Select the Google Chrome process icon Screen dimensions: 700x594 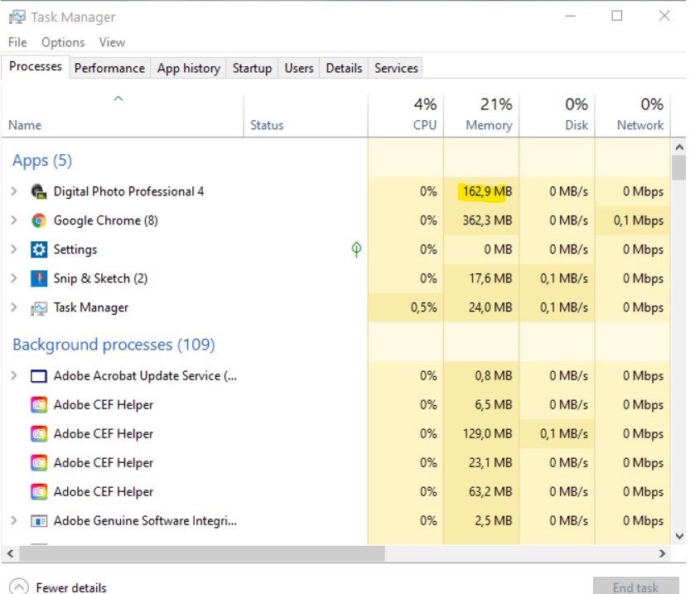[x=39, y=220]
